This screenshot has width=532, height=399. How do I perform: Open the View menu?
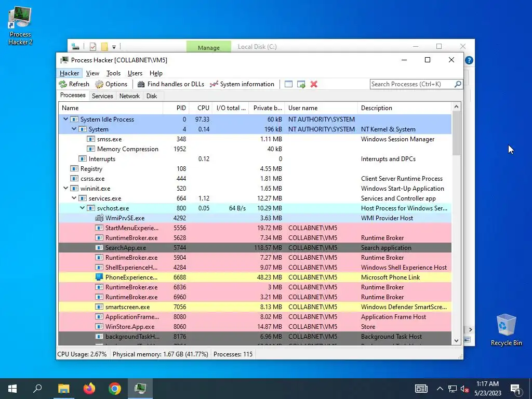(x=92, y=73)
